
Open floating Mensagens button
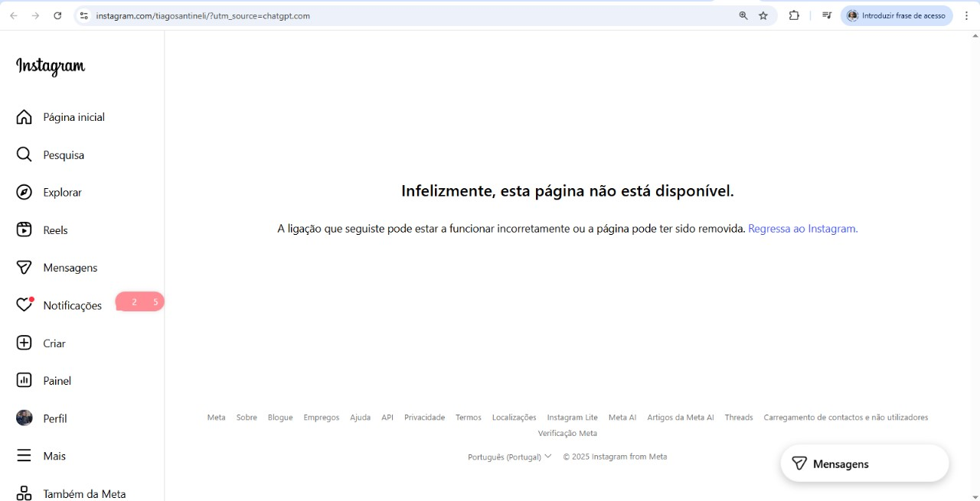pyautogui.click(x=864, y=464)
